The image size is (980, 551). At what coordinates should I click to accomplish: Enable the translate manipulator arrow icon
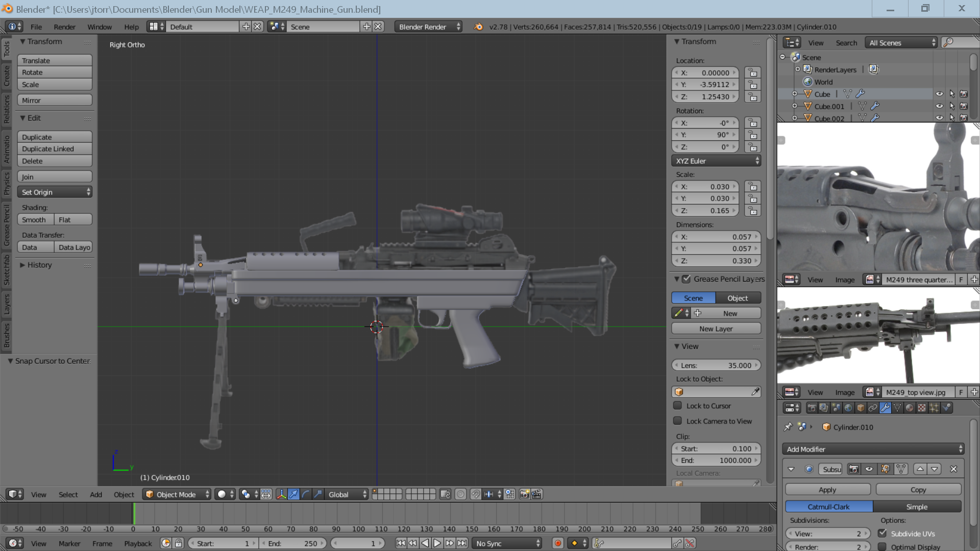pos(293,494)
